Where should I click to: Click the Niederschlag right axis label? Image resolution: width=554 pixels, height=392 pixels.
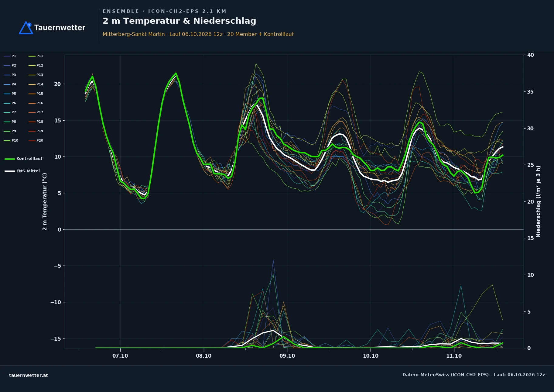(538, 201)
